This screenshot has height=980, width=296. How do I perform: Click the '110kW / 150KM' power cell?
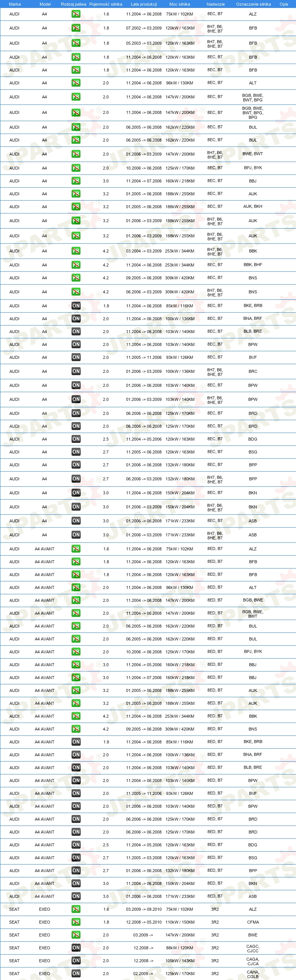180,922
